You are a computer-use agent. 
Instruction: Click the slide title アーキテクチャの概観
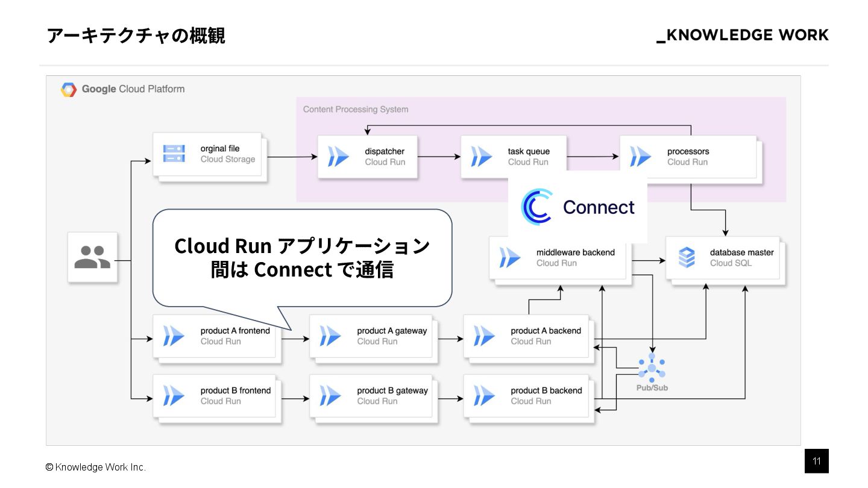(x=136, y=36)
